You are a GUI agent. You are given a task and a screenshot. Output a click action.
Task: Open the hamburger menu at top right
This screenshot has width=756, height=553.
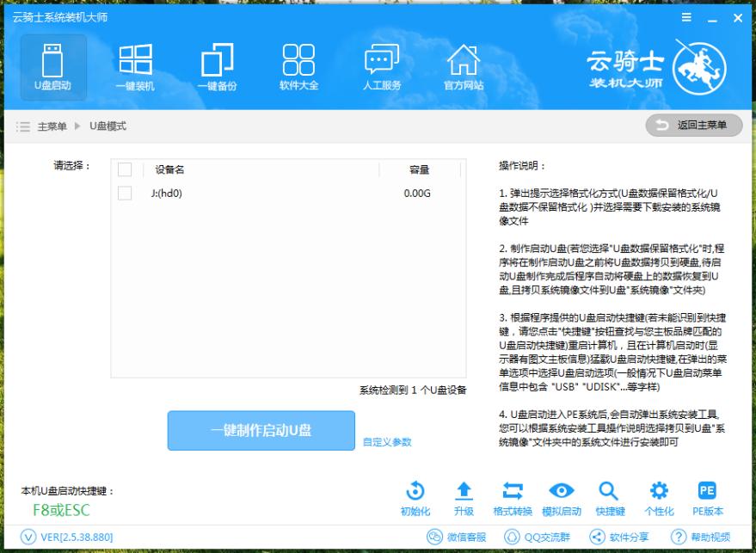[x=686, y=17]
